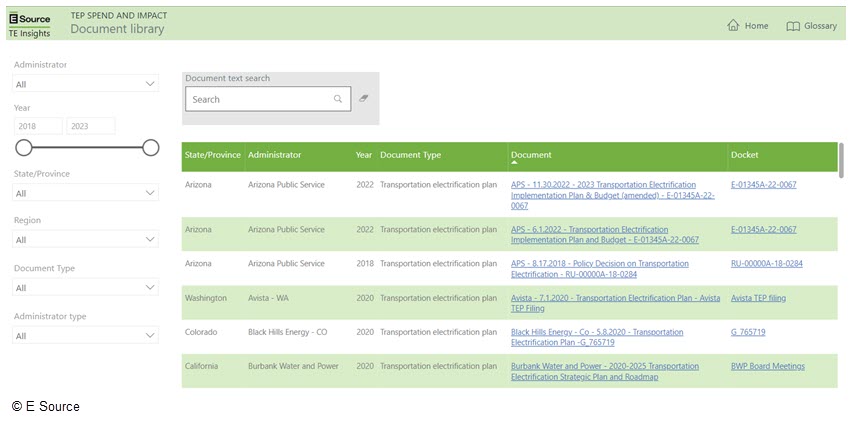Click the table vertical scrollbar
Viewport: 852px width, 422px height.
pos(842,160)
